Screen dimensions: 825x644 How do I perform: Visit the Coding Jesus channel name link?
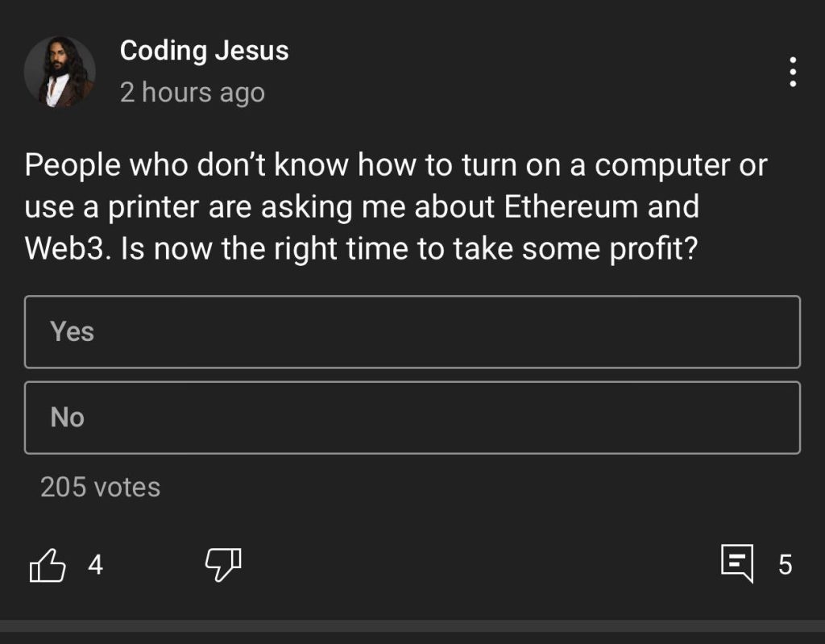[204, 51]
